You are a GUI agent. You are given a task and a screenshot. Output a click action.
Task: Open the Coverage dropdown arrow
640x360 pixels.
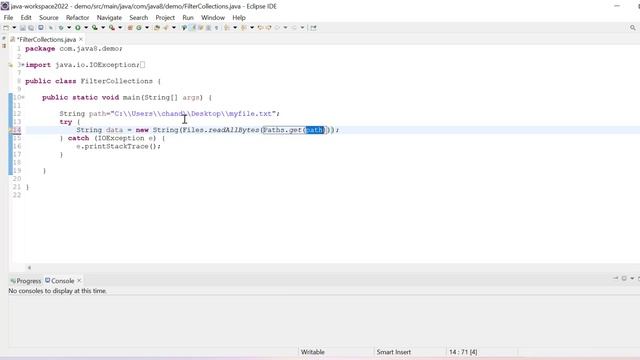(103, 28)
